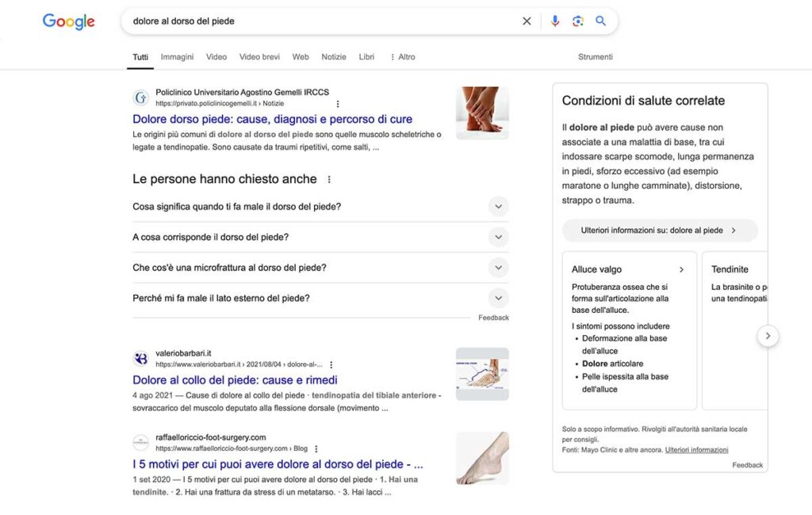Open the 'Altro' more filters dropdown
This screenshot has height=515, width=812.
click(x=402, y=57)
